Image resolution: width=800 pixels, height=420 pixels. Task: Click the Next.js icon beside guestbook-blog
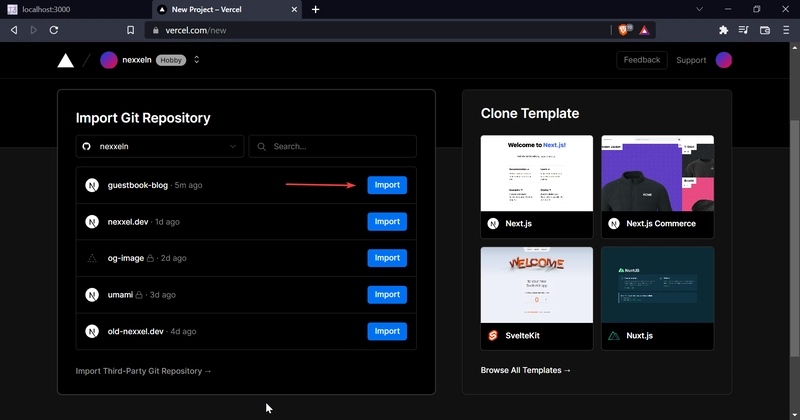coord(92,185)
